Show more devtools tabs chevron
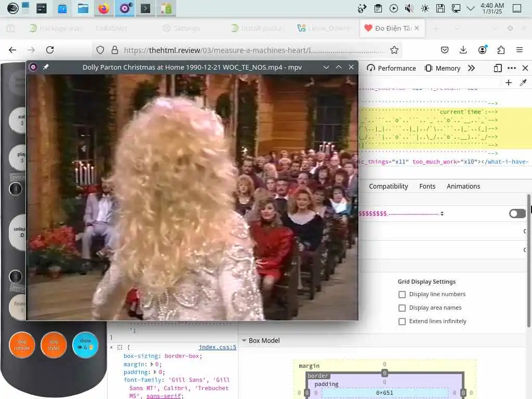This screenshot has height=399, width=532. pos(471,68)
